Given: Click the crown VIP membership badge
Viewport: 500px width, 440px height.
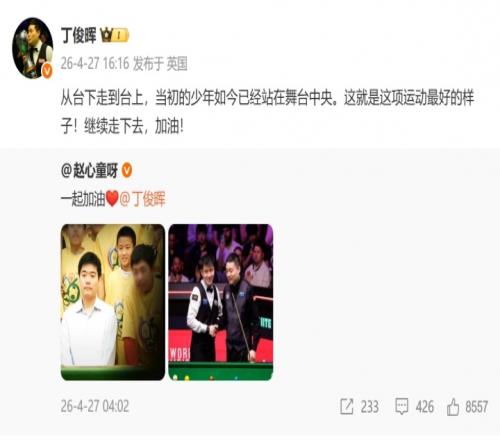Looking at the screenshot, I should pyautogui.click(x=114, y=35).
